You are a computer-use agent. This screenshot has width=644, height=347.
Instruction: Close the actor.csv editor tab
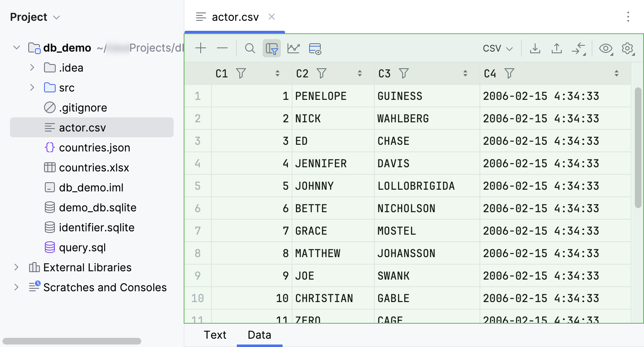click(272, 17)
